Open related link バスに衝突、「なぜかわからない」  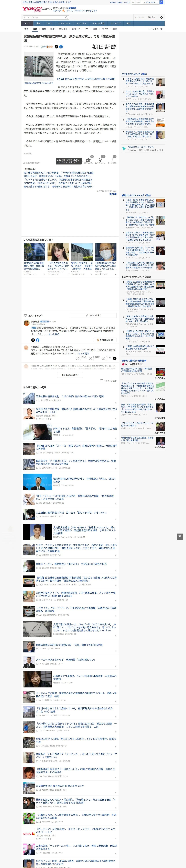(57, 183)
